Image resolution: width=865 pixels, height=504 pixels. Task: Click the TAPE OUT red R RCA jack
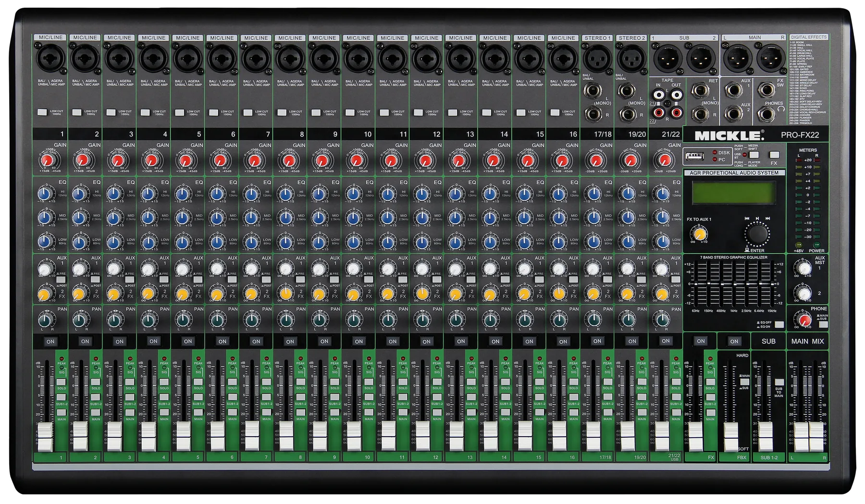[x=677, y=113]
